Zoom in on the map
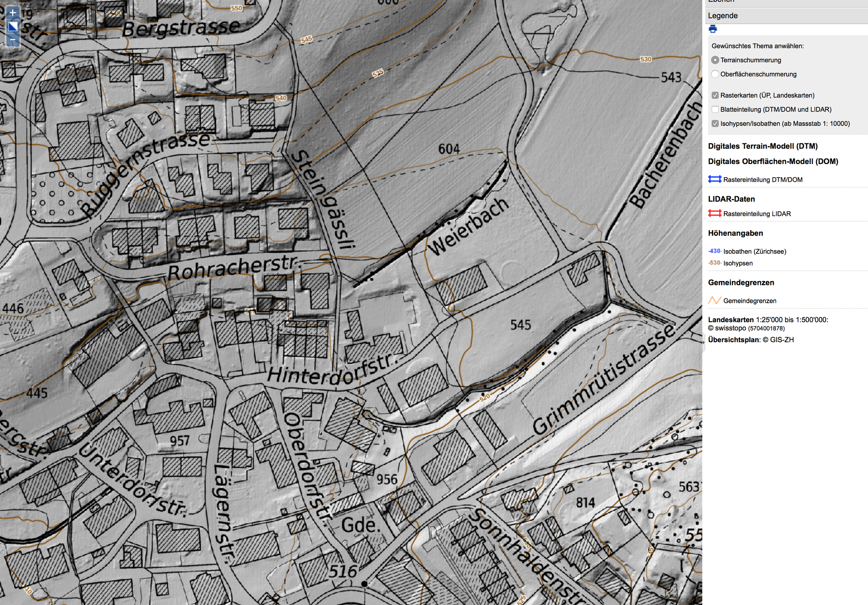This screenshot has width=868, height=605. pos(13,13)
